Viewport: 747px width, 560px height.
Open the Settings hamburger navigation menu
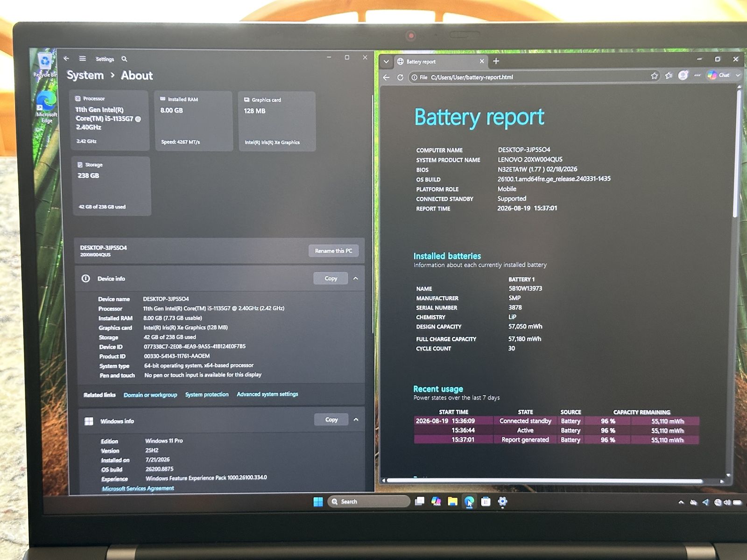[83, 59]
